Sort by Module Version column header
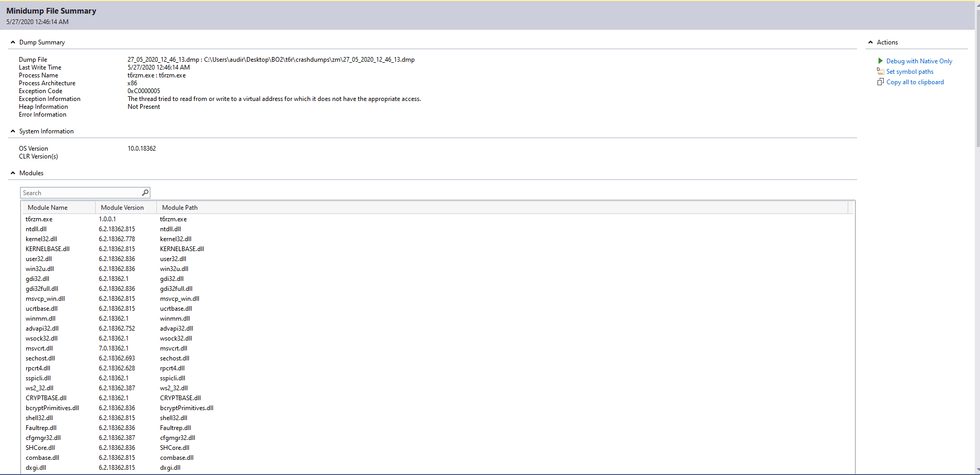Image resolution: width=980 pixels, height=475 pixels. (x=122, y=208)
